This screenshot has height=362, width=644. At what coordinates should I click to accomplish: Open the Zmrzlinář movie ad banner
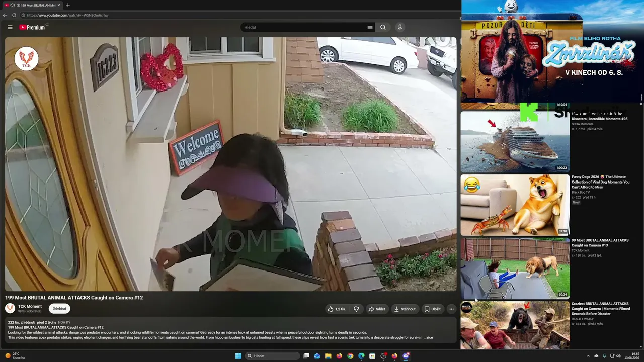coord(551,51)
